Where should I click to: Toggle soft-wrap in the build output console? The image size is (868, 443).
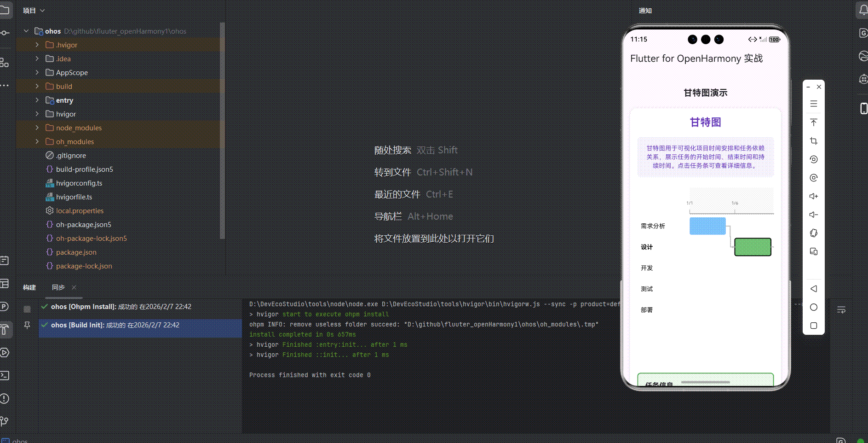(x=841, y=310)
